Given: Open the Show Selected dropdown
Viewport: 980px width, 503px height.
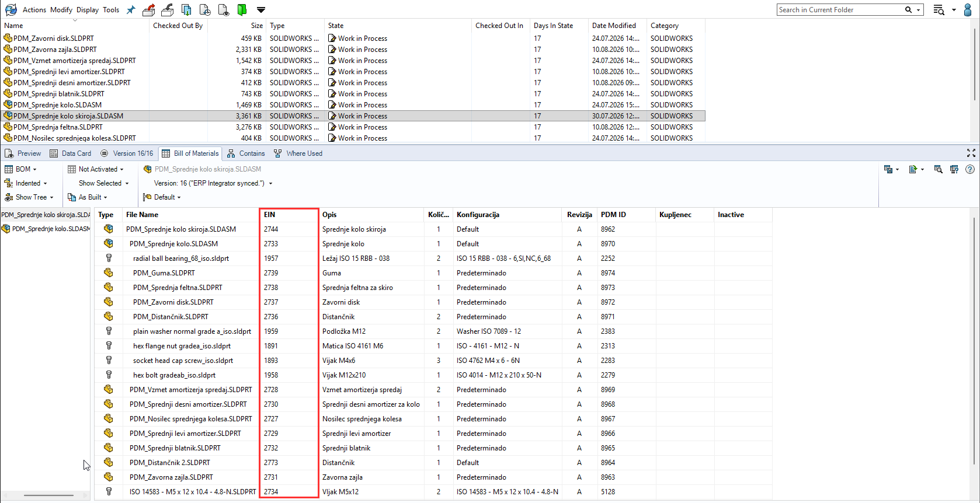Looking at the screenshot, I should [103, 183].
